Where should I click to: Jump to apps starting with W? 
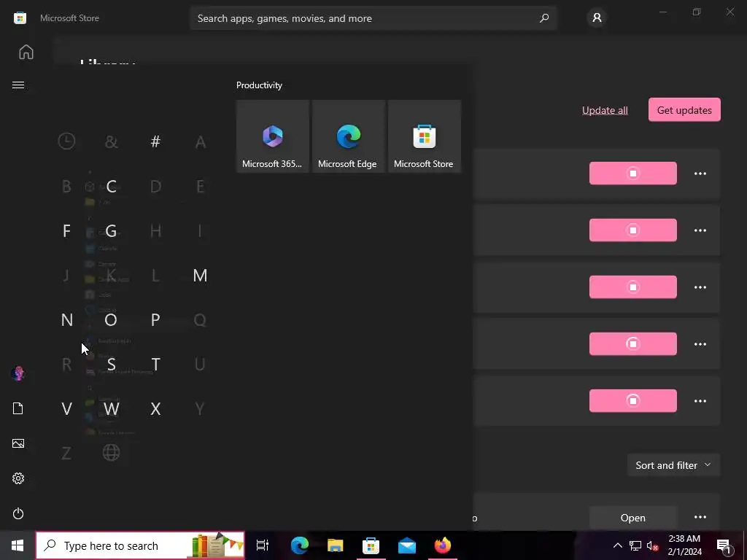pyautogui.click(x=111, y=408)
